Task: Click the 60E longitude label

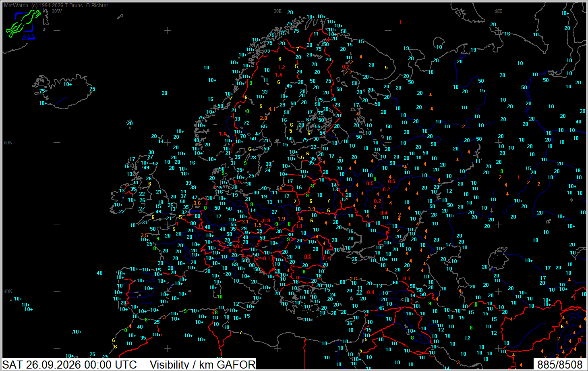Action: point(498,11)
